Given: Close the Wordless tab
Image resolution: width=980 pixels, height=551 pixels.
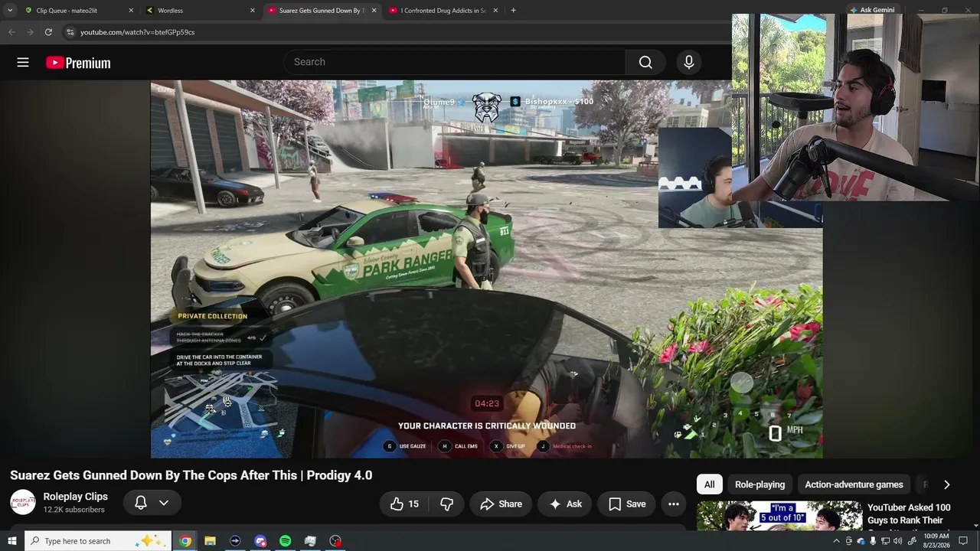Looking at the screenshot, I should pos(252,11).
